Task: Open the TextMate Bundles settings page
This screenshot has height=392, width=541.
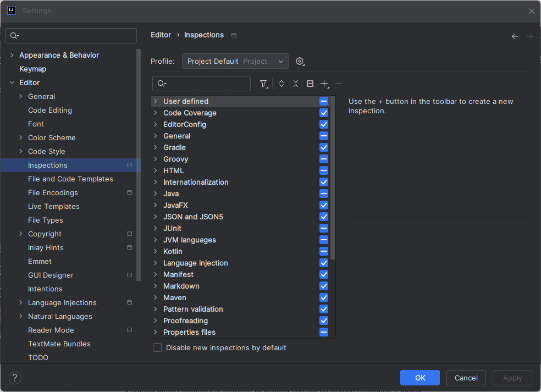Action: [59, 344]
